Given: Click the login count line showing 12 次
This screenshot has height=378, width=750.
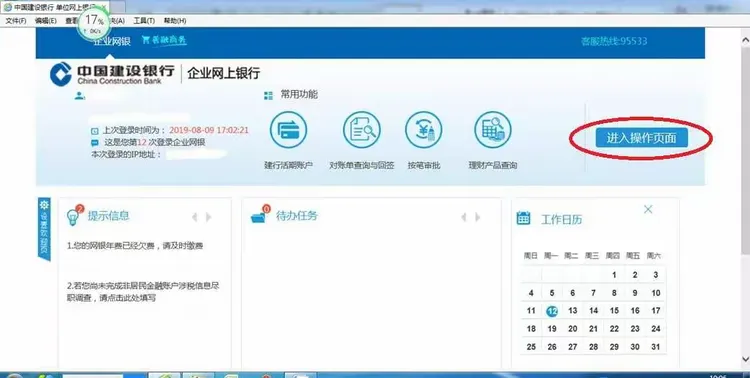Looking at the screenshot, I should pyautogui.click(x=154, y=143).
